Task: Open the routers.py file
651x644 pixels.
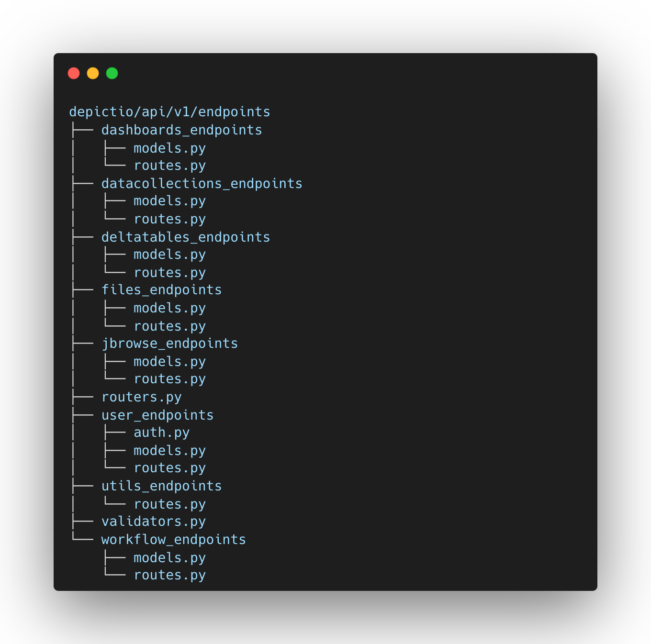Action: click(141, 397)
